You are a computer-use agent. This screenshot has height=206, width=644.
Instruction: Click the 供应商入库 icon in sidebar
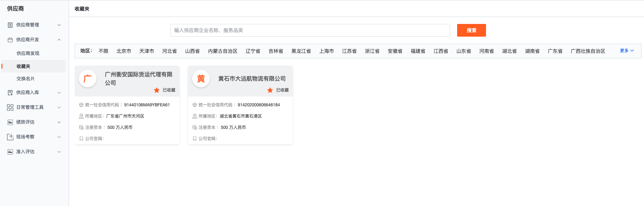[10, 93]
